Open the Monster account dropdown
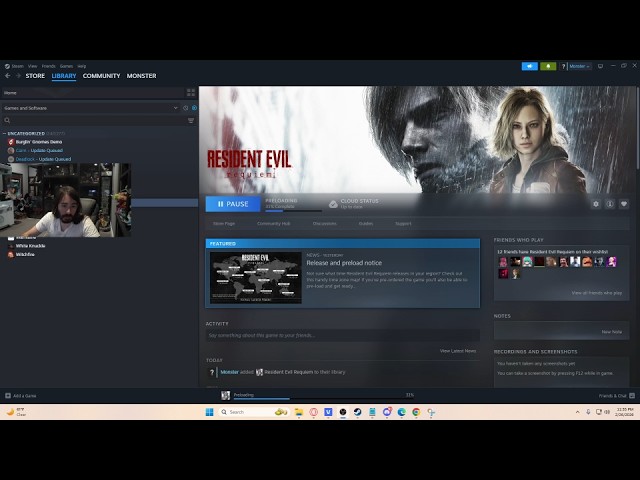This screenshot has width=640, height=480. click(579, 66)
